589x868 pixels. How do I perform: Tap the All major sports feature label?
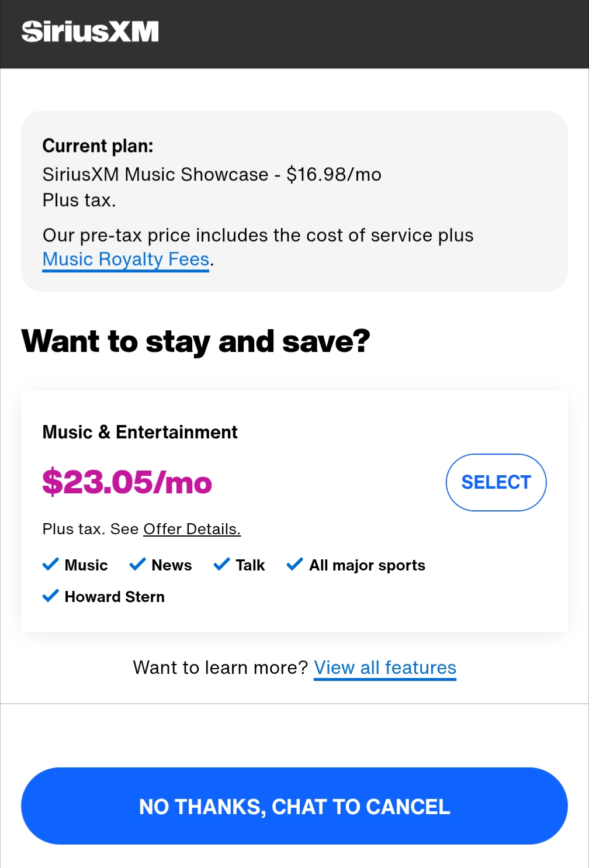(367, 565)
